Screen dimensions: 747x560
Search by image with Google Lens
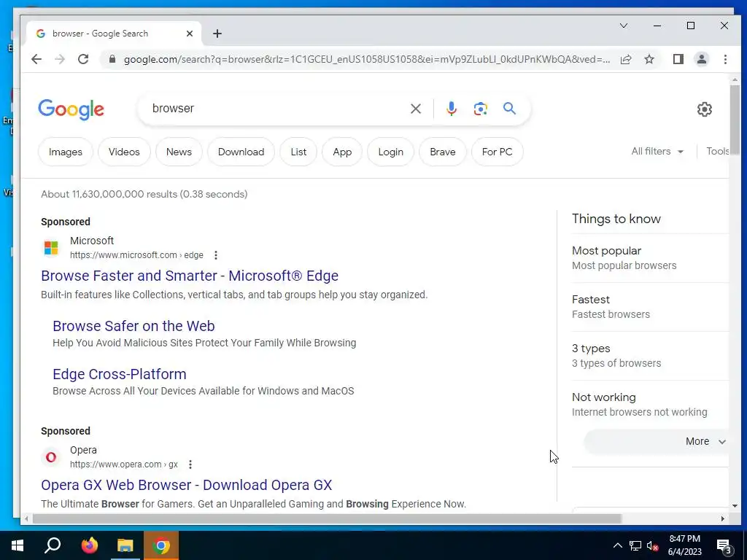pyautogui.click(x=480, y=109)
